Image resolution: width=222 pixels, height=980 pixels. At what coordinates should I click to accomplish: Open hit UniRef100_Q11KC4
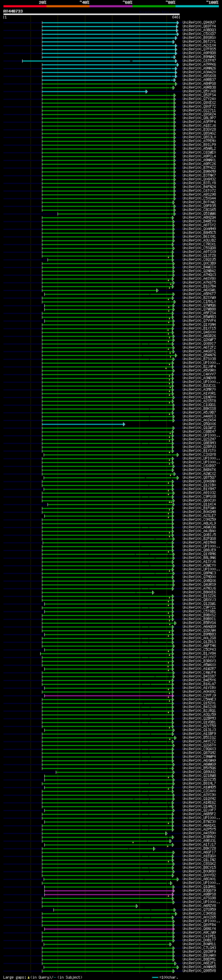(199, 504)
